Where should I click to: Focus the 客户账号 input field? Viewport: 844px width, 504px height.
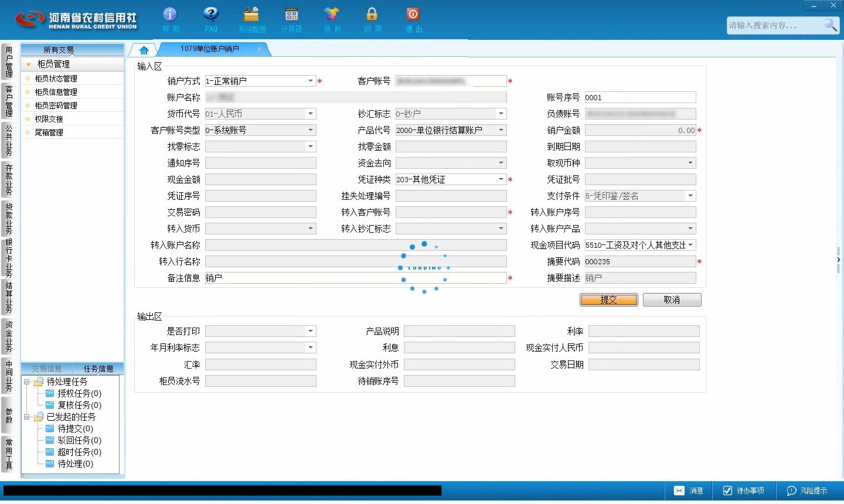point(451,81)
